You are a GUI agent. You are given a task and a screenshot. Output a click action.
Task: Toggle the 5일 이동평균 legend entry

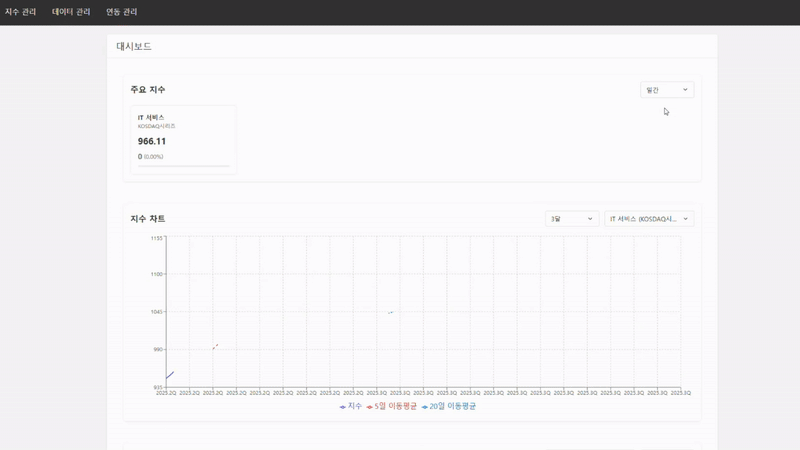coord(394,406)
